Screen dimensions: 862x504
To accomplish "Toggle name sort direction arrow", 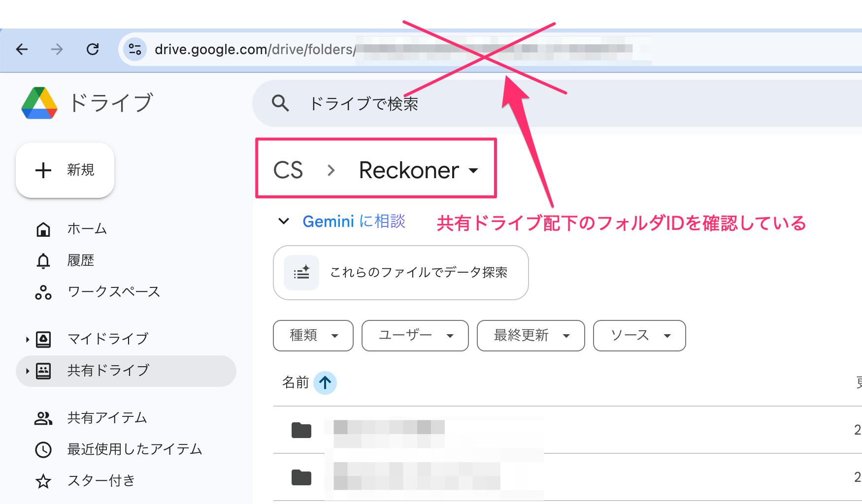I will [325, 382].
